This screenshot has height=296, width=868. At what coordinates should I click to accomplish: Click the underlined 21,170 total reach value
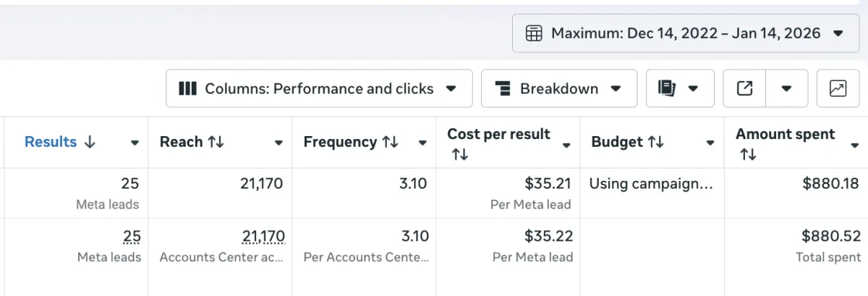pyautogui.click(x=263, y=236)
